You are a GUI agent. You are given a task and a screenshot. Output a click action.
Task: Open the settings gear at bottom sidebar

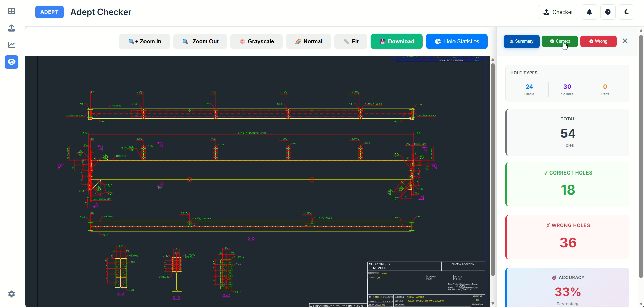11,294
